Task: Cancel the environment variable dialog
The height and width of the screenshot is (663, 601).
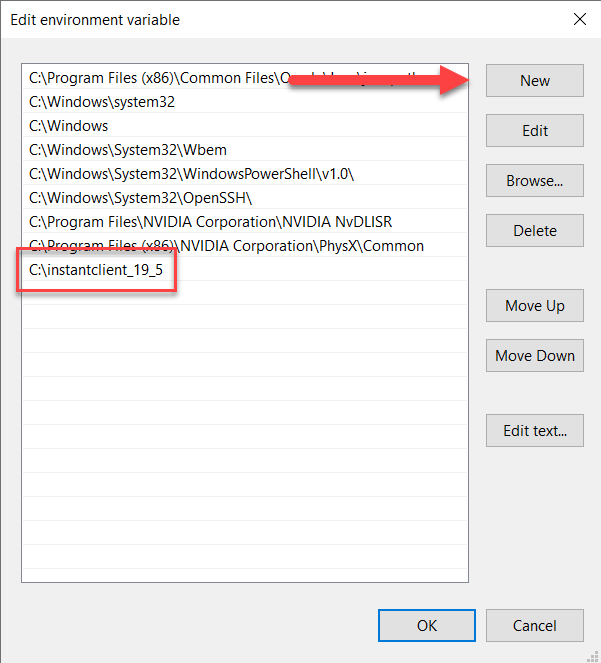Action: (534, 626)
